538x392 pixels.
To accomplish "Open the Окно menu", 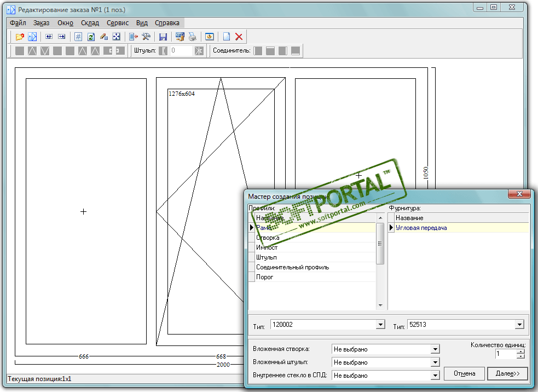I will tap(65, 23).
